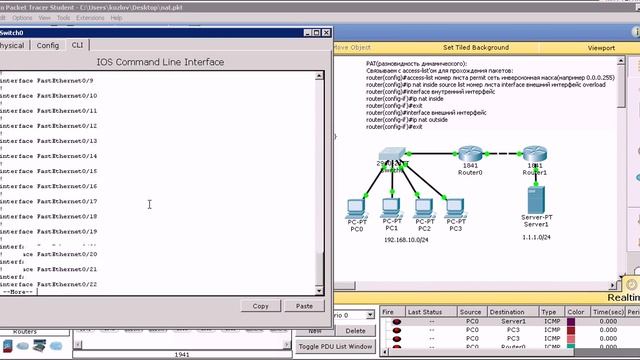Open the Extensions menu

90,18
